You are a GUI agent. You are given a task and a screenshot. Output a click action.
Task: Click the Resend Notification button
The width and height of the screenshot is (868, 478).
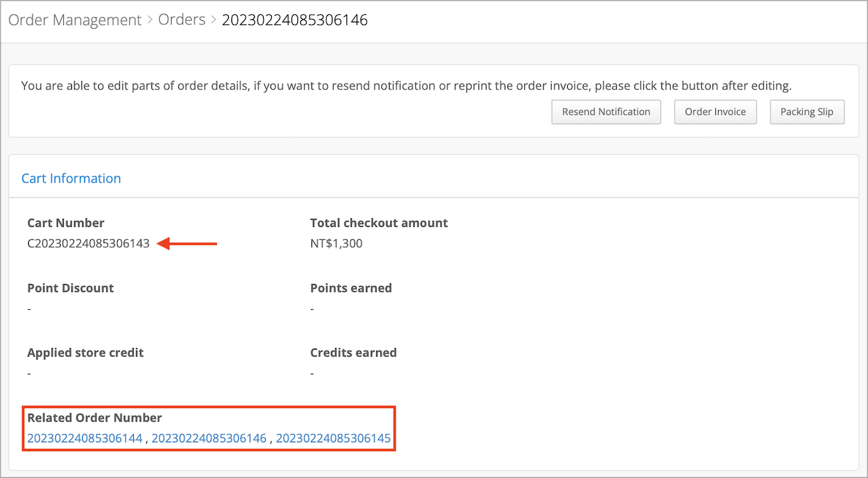click(606, 112)
